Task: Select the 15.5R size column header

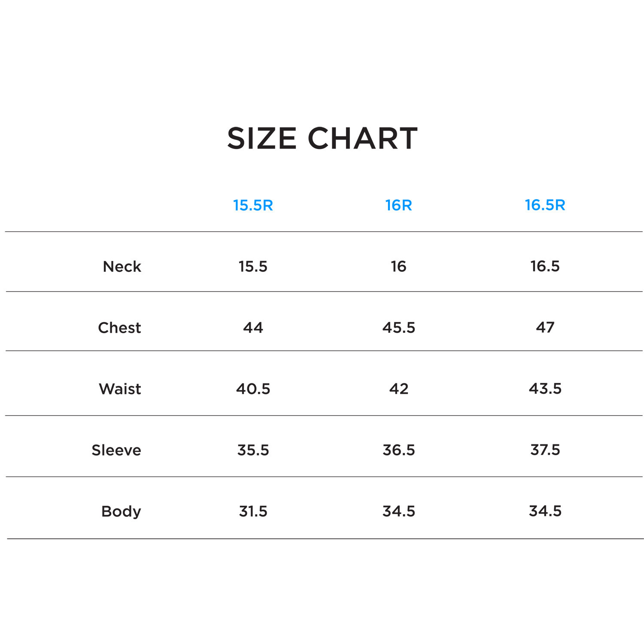Action: coord(253,205)
